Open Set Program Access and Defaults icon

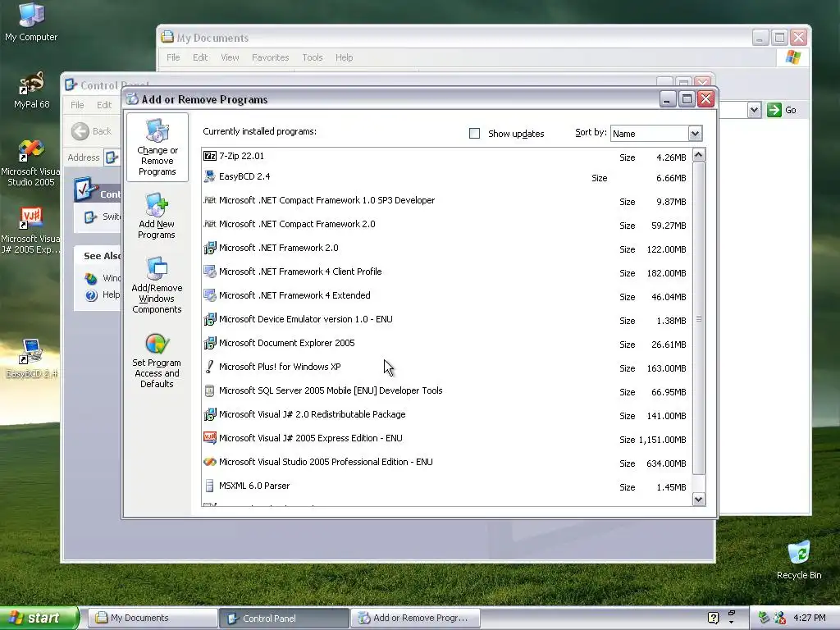(x=157, y=361)
